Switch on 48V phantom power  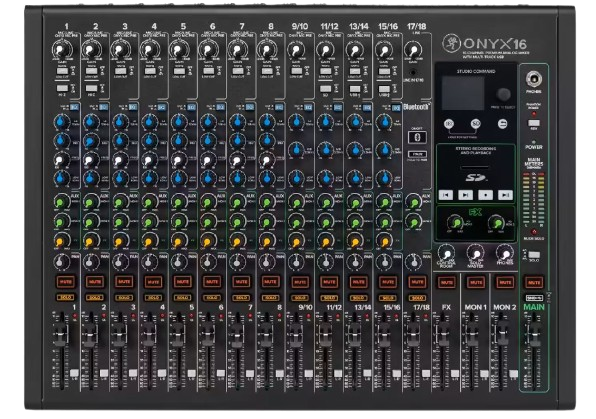pos(534,123)
